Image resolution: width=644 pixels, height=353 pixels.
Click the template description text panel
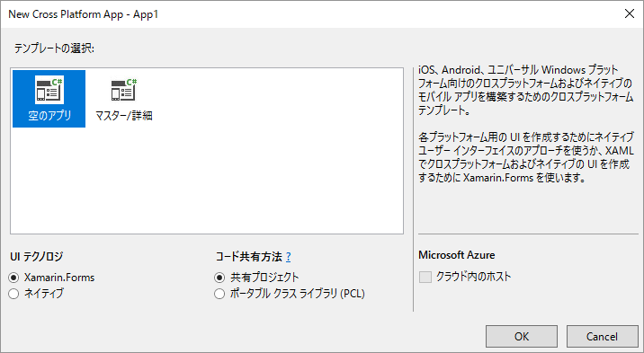click(526, 124)
